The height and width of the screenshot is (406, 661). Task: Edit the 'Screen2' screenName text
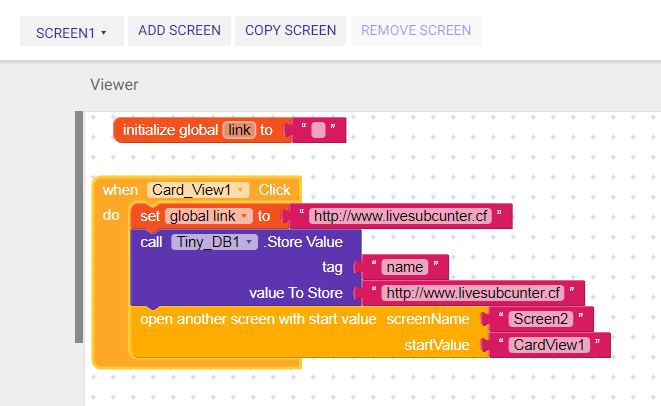(x=541, y=319)
